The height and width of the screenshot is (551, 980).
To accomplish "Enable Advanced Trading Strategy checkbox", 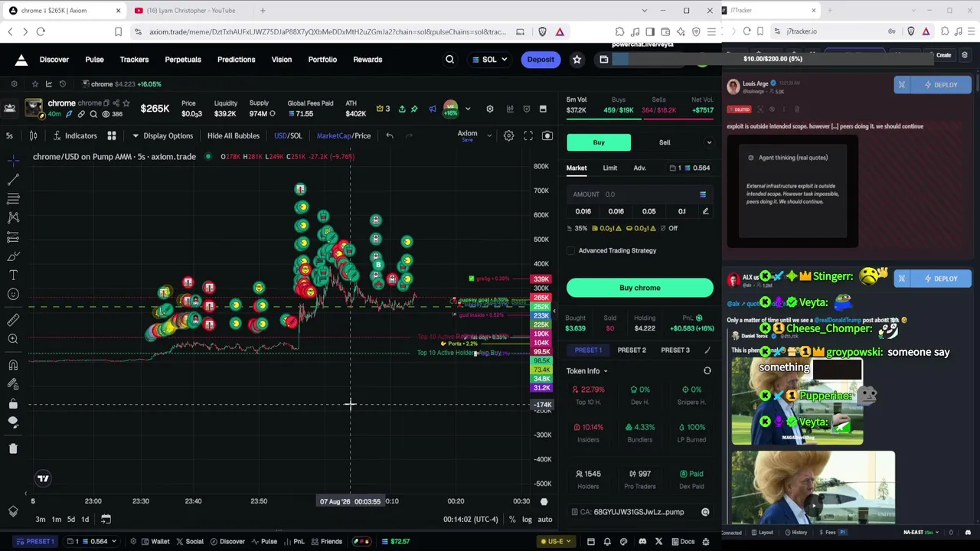I will tap(570, 251).
